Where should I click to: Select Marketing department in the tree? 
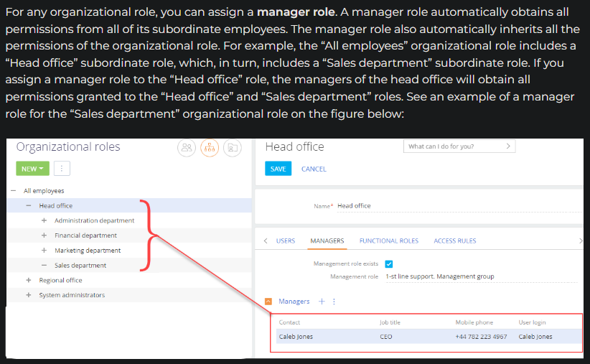coord(88,251)
